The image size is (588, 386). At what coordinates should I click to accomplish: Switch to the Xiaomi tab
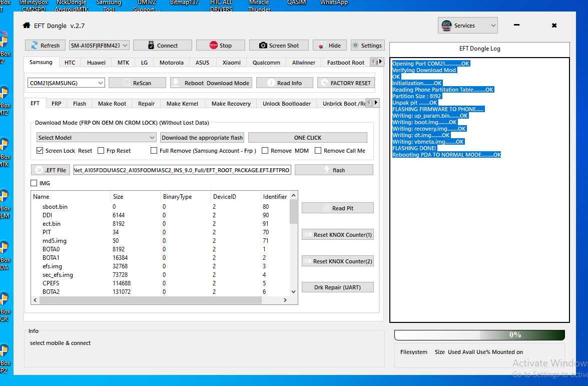click(231, 63)
